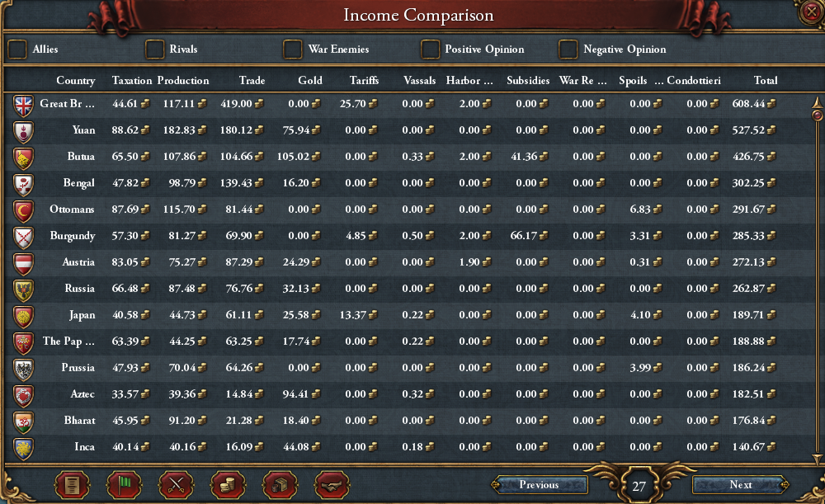Image resolution: width=825 pixels, height=504 pixels.
Task: Open the ledger contents page icon
Action: [x=72, y=485]
